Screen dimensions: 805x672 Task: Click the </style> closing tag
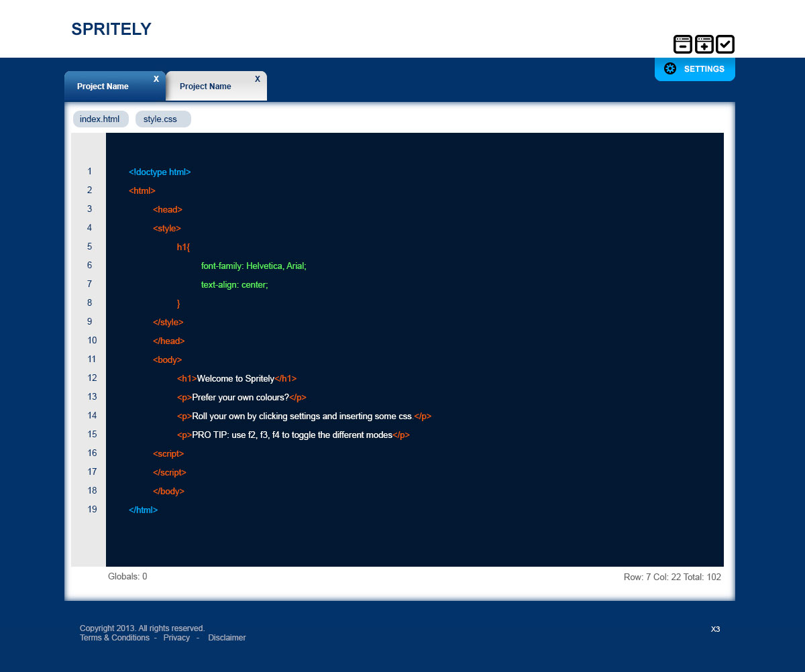pyautogui.click(x=168, y=323)
